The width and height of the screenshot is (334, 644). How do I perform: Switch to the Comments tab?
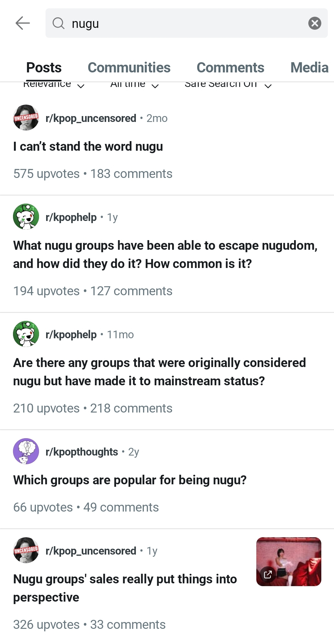[x=230, y=67]
